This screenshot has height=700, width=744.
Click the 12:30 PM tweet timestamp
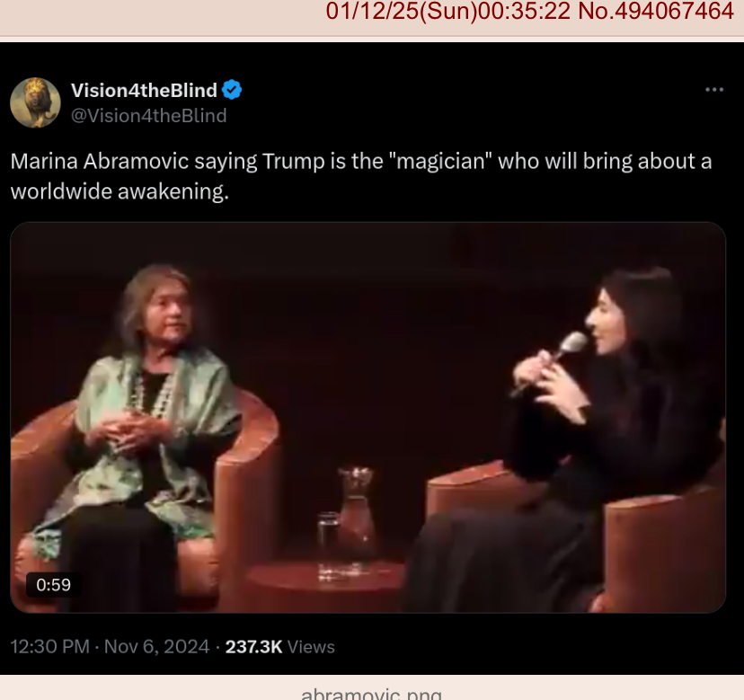[49, 646]
